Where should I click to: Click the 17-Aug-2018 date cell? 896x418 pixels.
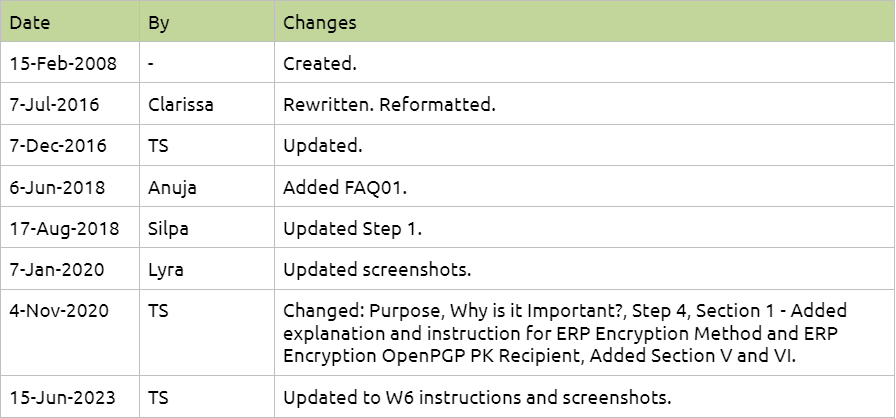(70, 228)
